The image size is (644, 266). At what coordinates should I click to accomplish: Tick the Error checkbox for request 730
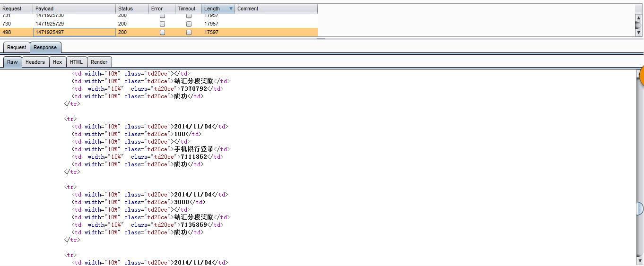click(x=162, y=24)
